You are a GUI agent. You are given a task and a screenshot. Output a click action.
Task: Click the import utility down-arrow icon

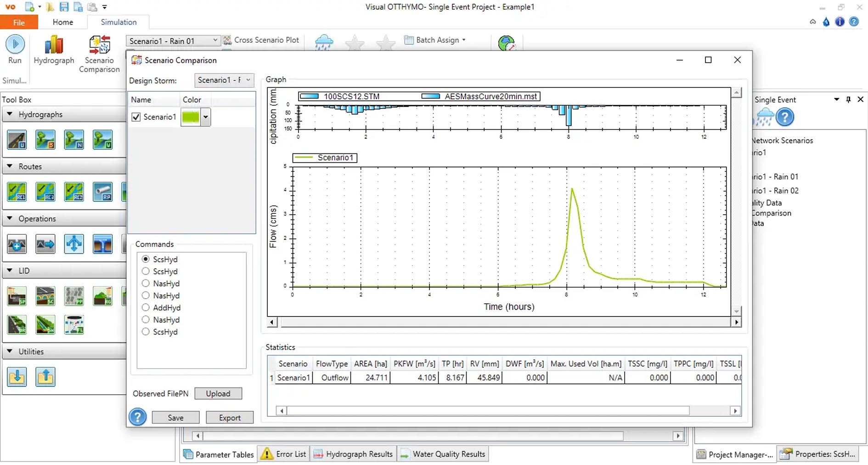point(17,377)
